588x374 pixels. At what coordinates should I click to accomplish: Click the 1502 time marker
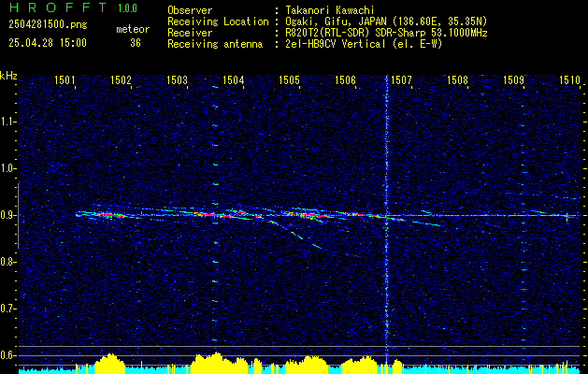pos(121,79)
